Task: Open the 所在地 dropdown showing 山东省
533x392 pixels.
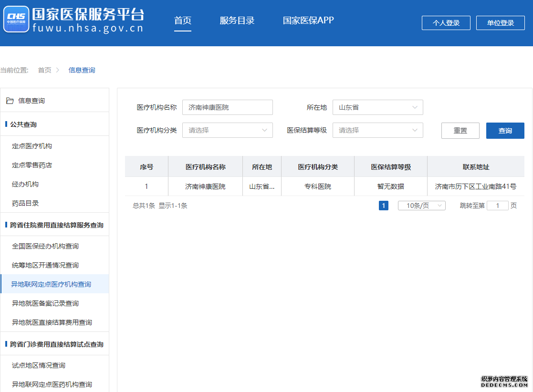Action: click(x=377, y=107)
